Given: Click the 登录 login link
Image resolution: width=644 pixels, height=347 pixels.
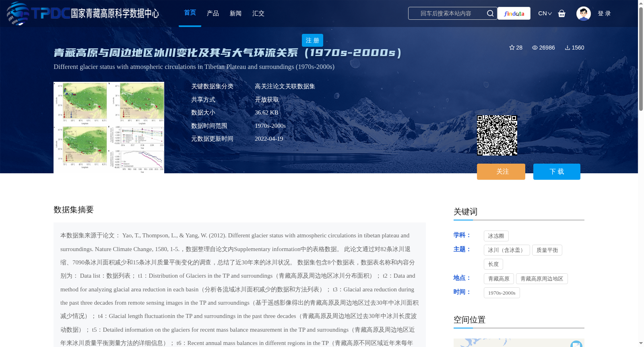Looking at the screenshot, I should click(x=604, y=13).
